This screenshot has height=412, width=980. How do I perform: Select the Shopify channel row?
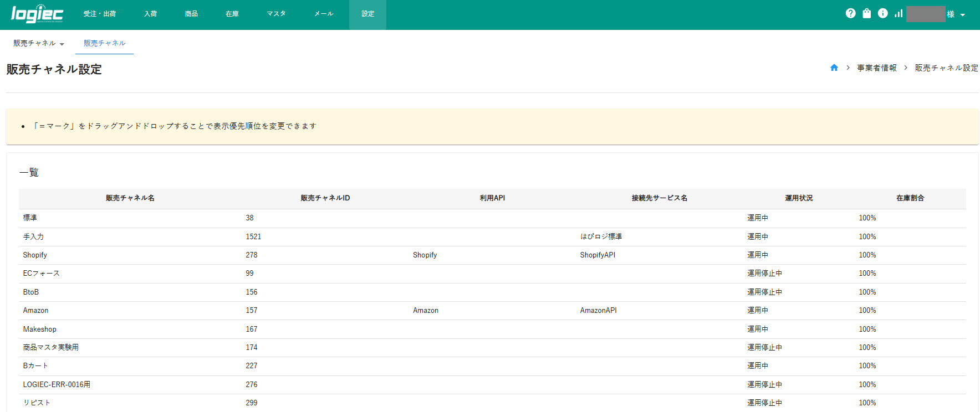[x=35, y=255]
